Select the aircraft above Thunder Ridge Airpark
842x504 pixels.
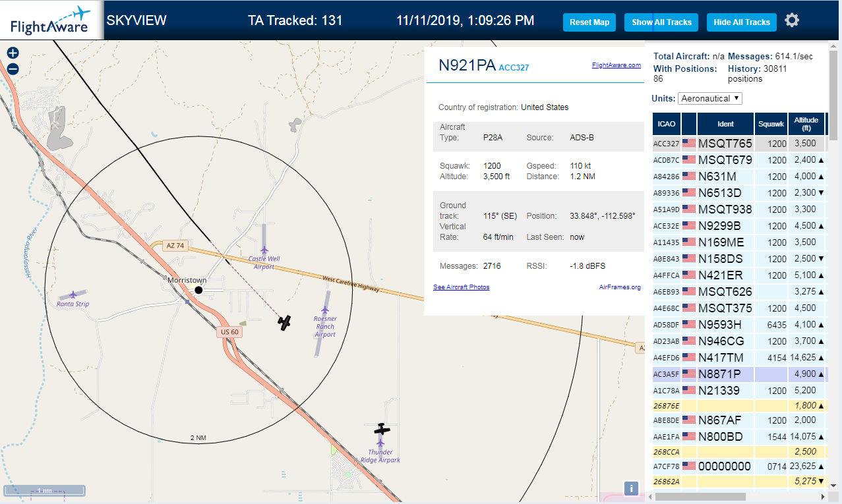(382, 430)
